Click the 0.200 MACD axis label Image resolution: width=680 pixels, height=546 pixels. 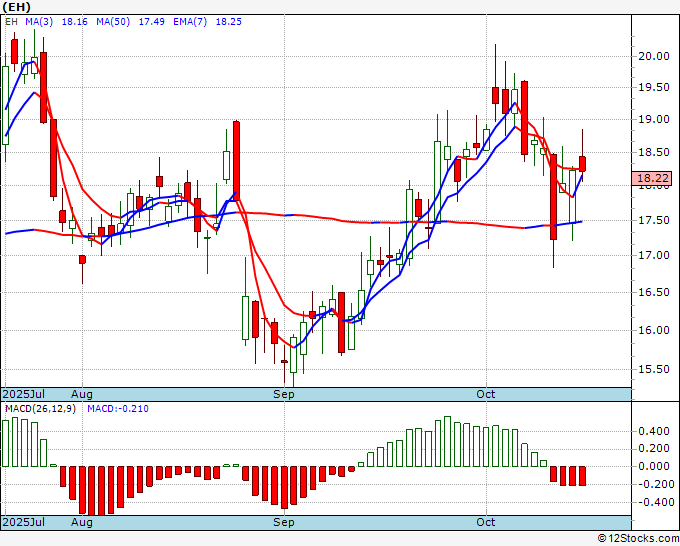[x=654, y=448]
